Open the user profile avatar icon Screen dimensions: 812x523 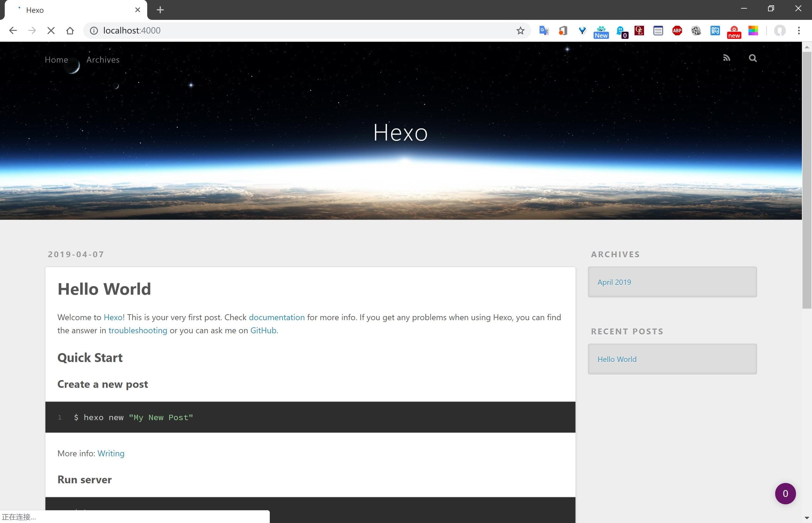pos(779,31)
